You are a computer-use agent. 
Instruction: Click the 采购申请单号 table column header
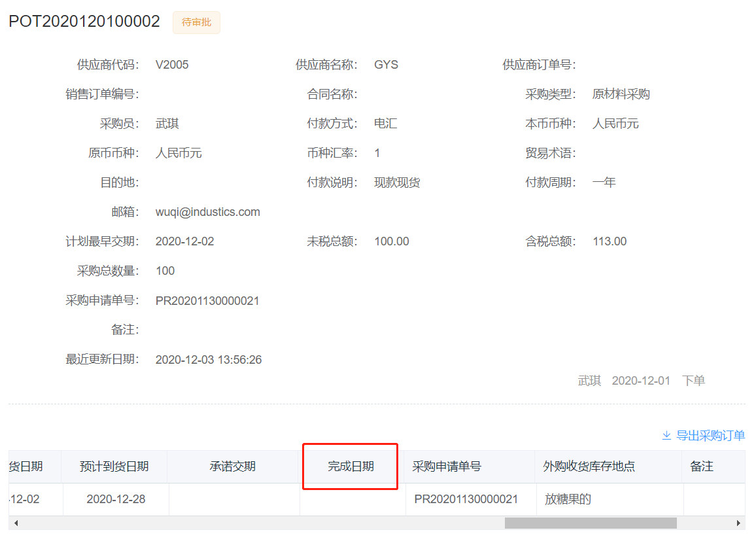click(x=447, y=466)
